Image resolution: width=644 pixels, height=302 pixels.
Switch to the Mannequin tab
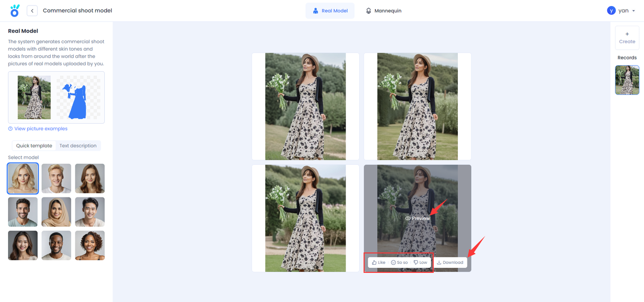click(383, 11)
